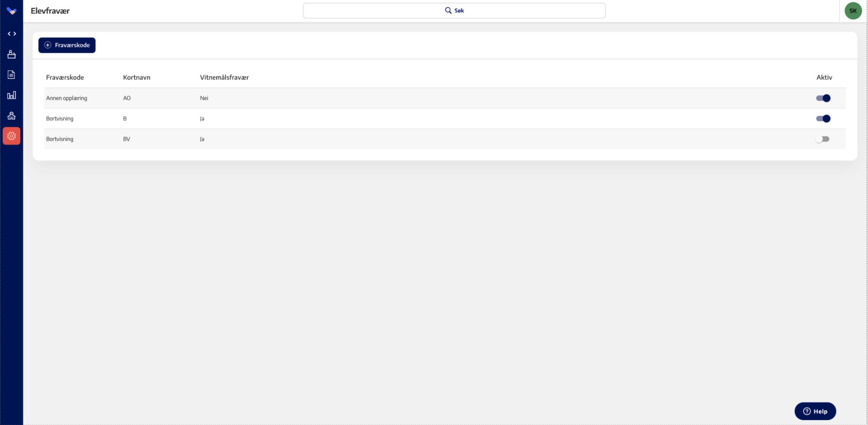
Task: Click the BV short name cell
Action: click(x=126, y=139)
